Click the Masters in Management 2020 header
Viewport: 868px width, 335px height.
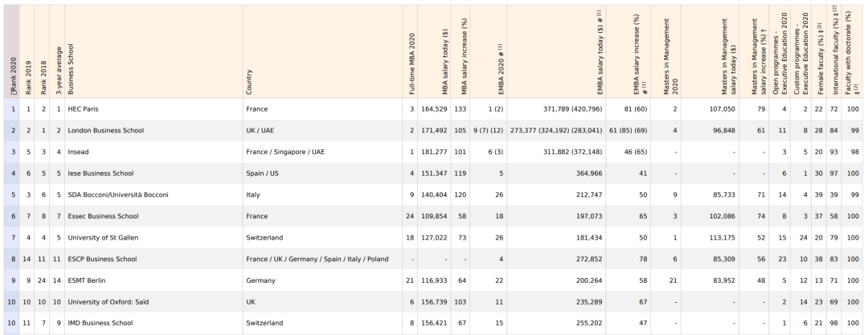coord(665,52)
